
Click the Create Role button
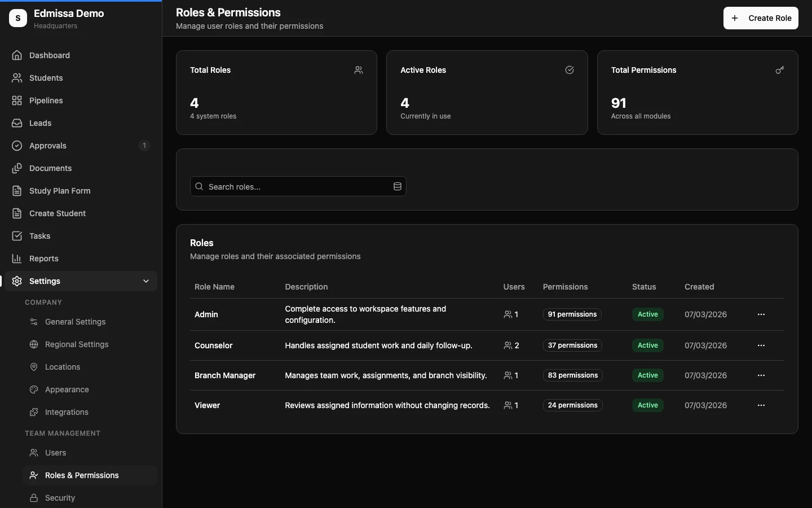pyautogui.click(x=761, y=18)
